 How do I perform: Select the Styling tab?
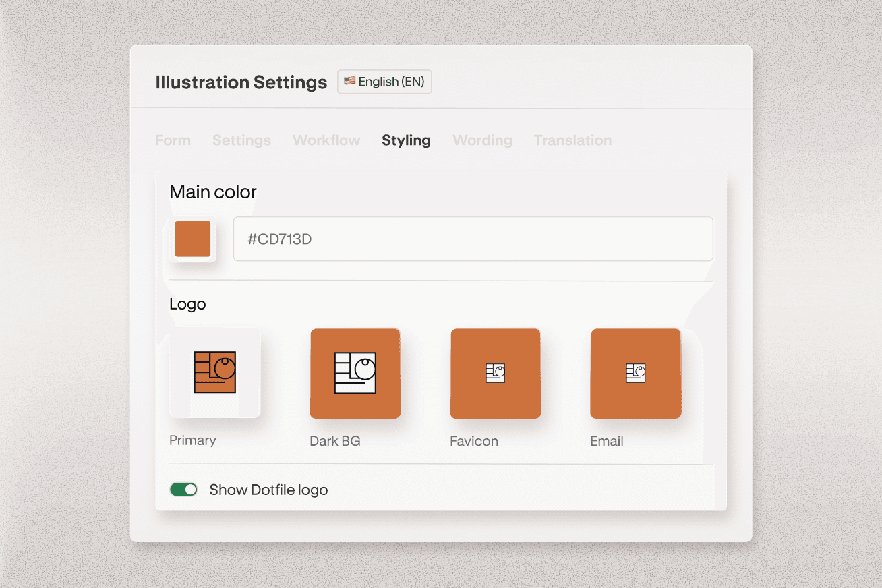click(x=406, y=140)
